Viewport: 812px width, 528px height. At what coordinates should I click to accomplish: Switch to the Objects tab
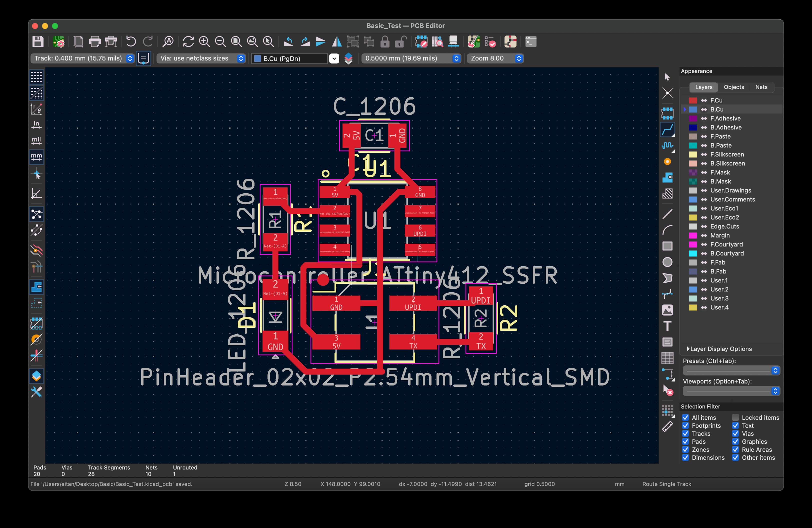(733, 87)
